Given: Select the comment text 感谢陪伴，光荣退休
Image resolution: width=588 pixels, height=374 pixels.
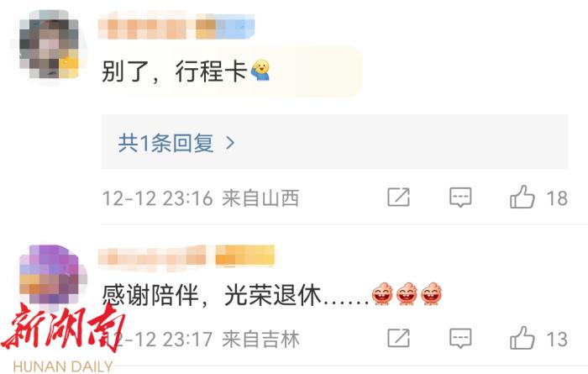Looking at the screenshot, I should [212, 295].
